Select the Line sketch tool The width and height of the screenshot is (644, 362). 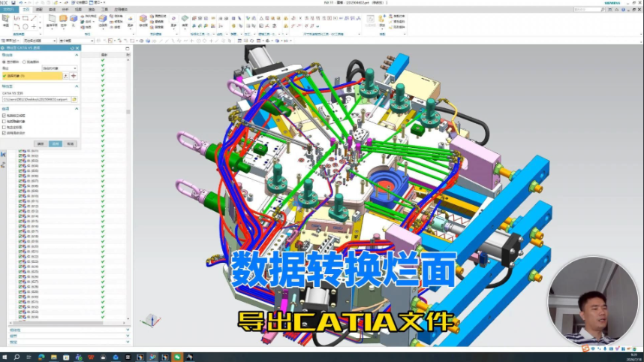pyautogui.click(x=34, y=18)
